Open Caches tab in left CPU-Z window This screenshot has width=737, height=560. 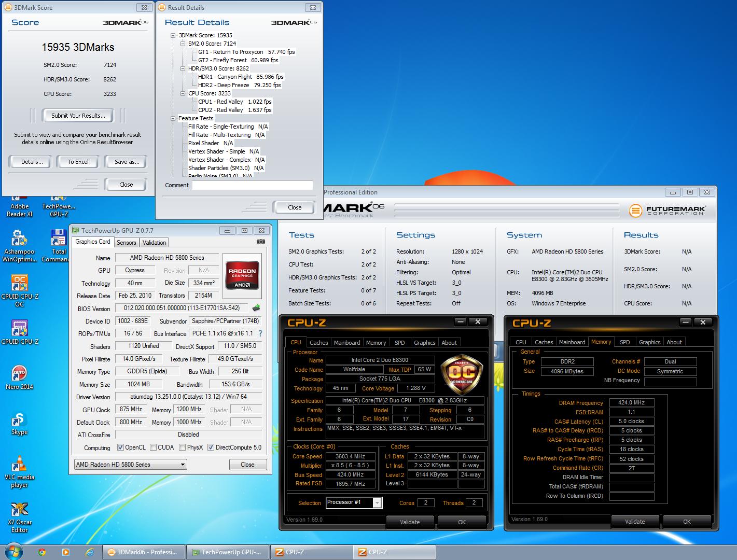pos(318,343)
